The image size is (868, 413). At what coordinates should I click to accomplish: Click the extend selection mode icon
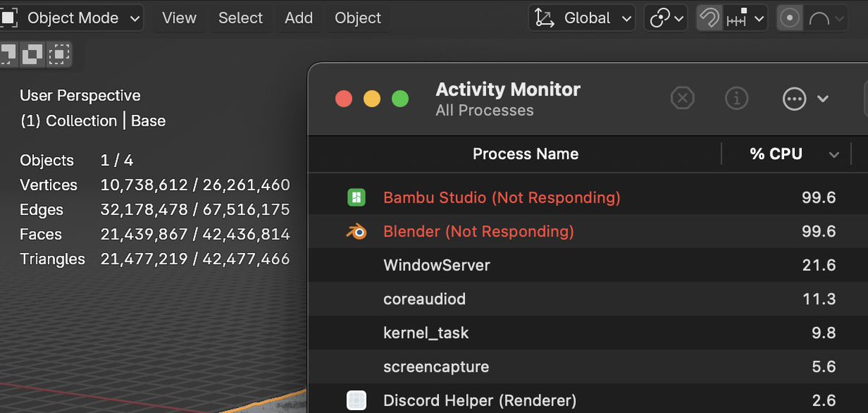tap(33, 53)
